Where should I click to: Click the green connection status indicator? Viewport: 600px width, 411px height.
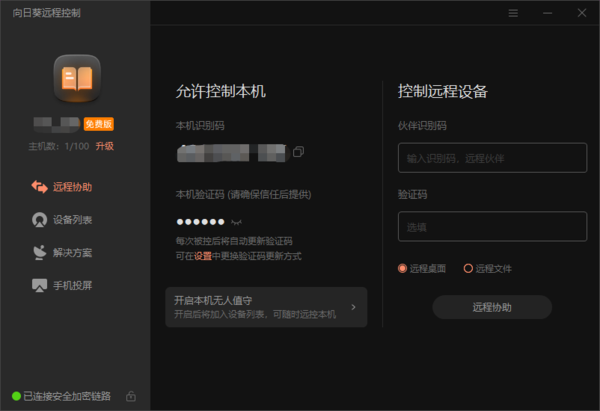click(16, 396)
